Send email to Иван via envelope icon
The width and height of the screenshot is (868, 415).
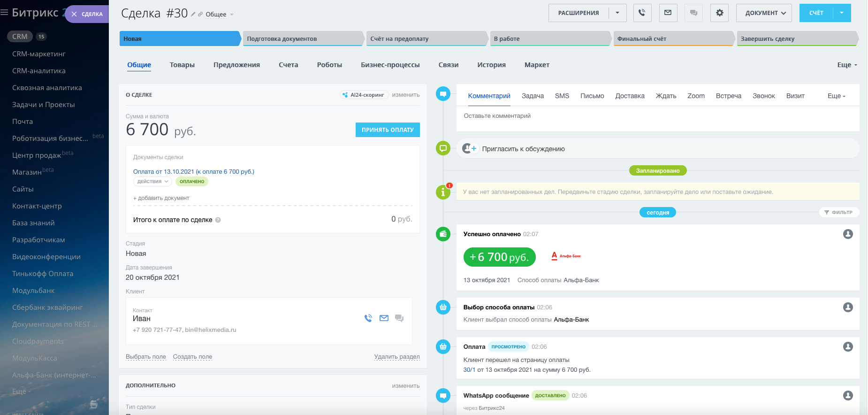(x=384, y=318)
